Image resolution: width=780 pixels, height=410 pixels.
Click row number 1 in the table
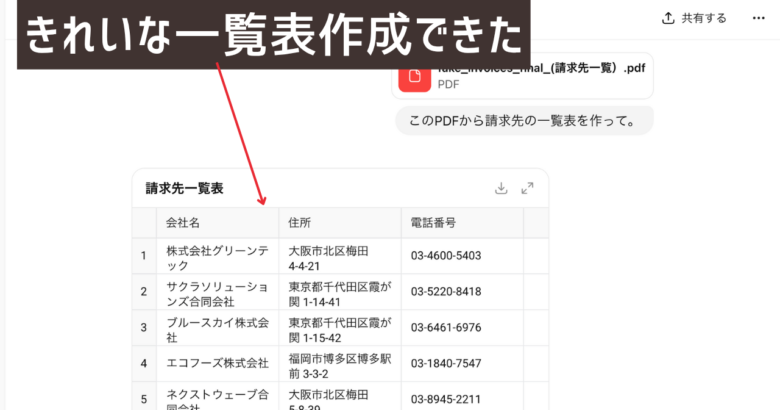click(x=144, y=256)
